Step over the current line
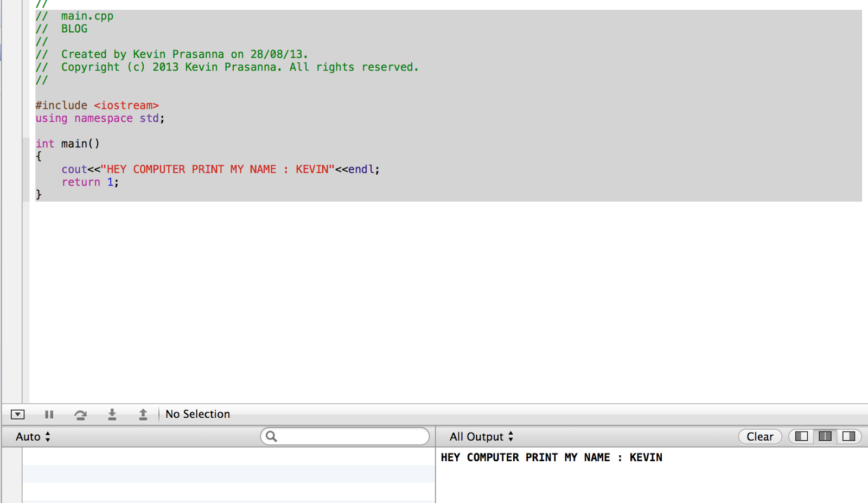Image resolution: width=868 pixels, height=503 pixels. pyautogui.click(x=80, y=414)
